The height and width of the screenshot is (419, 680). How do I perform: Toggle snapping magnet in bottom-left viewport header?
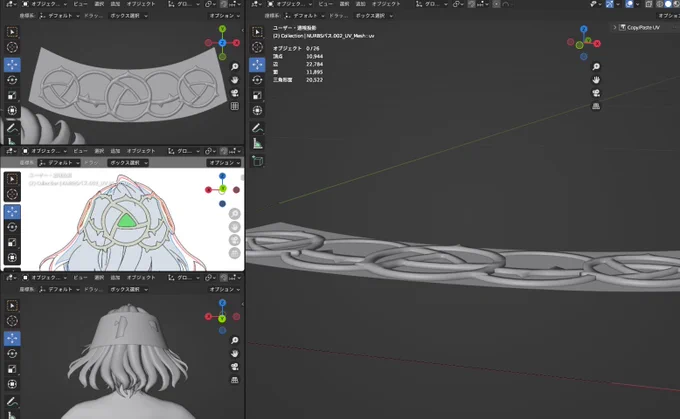223,278
